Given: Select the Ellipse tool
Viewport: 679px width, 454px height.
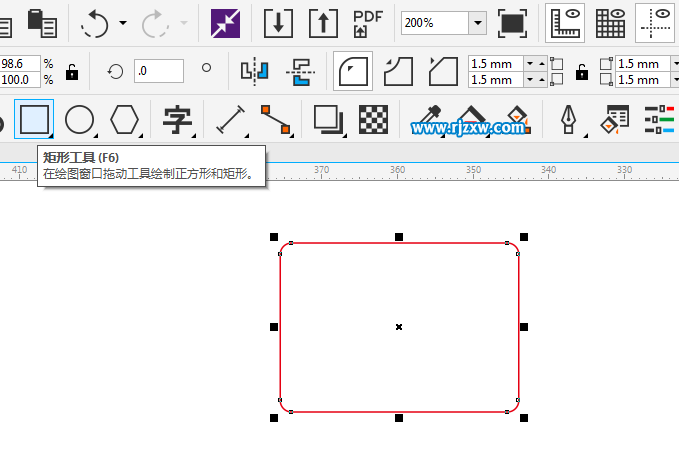Looking at the screenshot, I should [x=80, y=120].
